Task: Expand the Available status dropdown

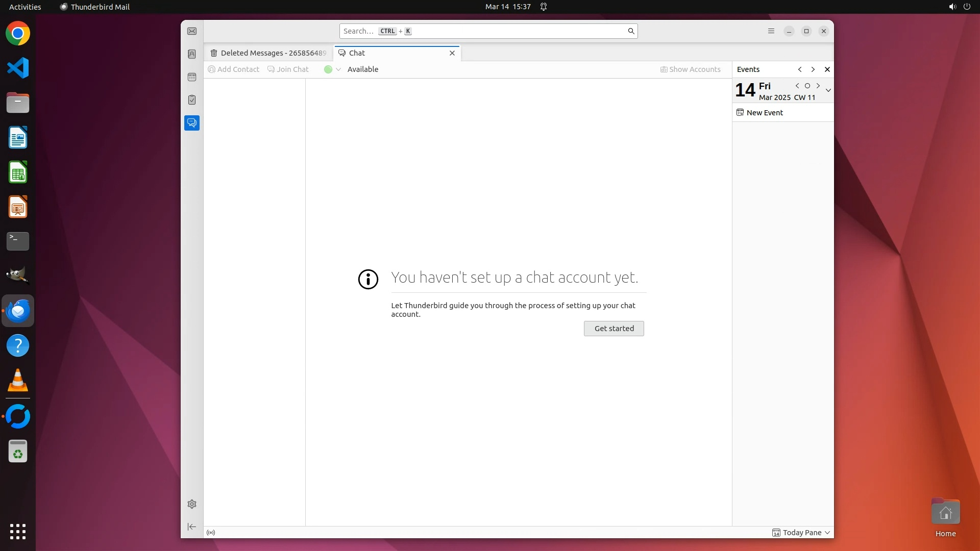Action: pos(338,69)
